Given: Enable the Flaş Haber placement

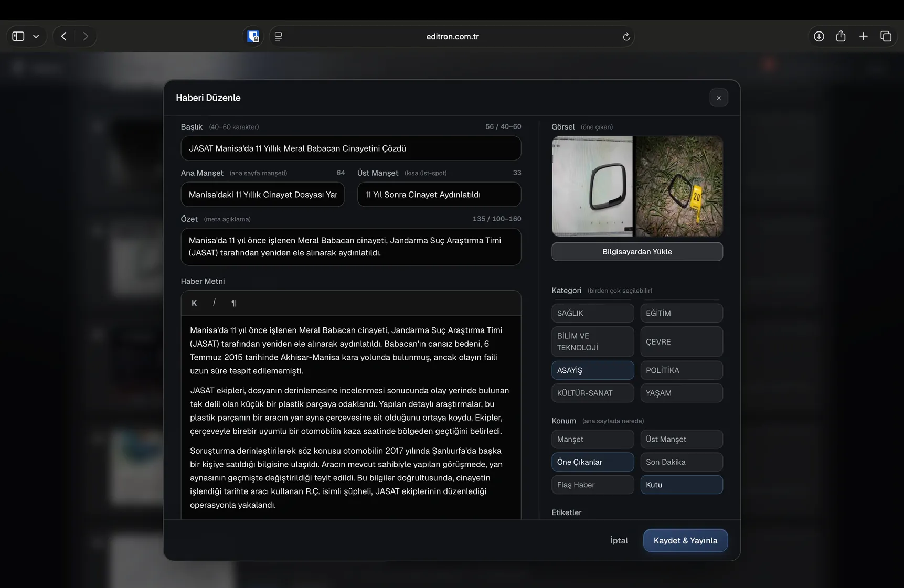Looking at the screenshot, I should coord(593,485).
